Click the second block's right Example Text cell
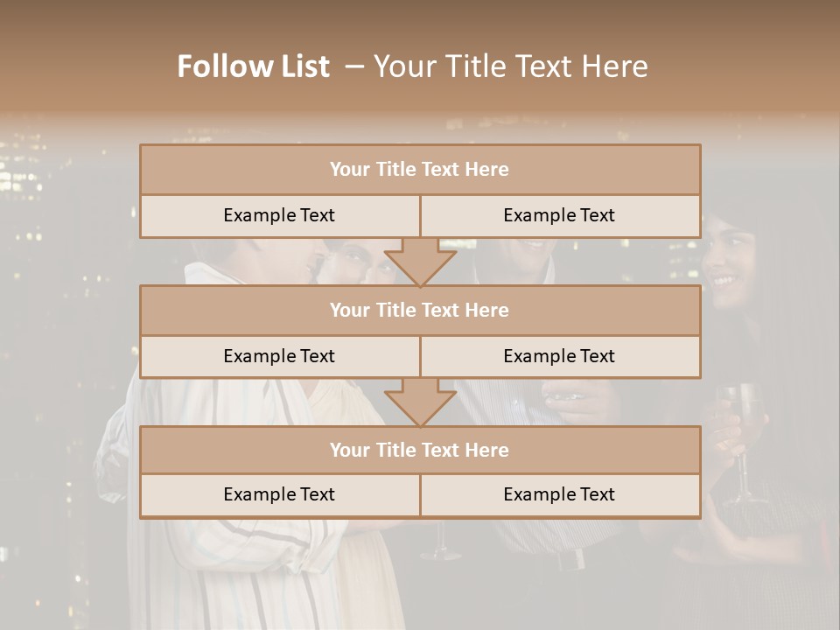The width and height of the screenshot is (840, 630). point(560,356)
